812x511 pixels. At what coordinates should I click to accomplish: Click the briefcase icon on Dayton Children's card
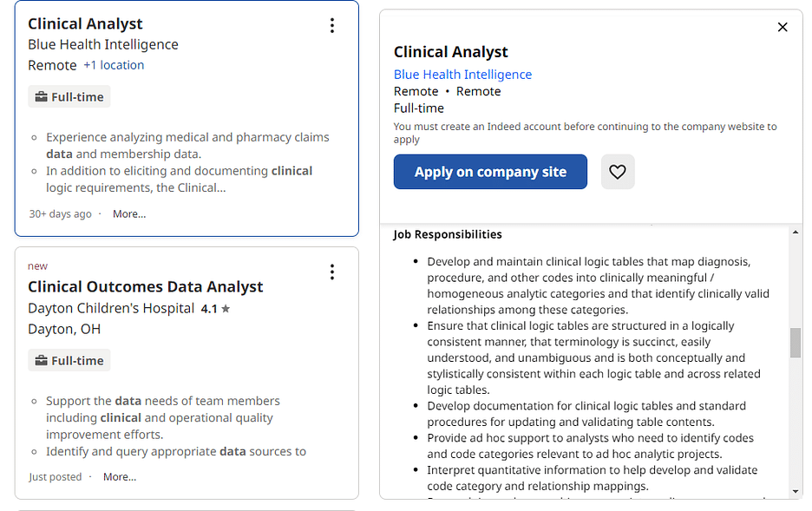pos(41,360)
